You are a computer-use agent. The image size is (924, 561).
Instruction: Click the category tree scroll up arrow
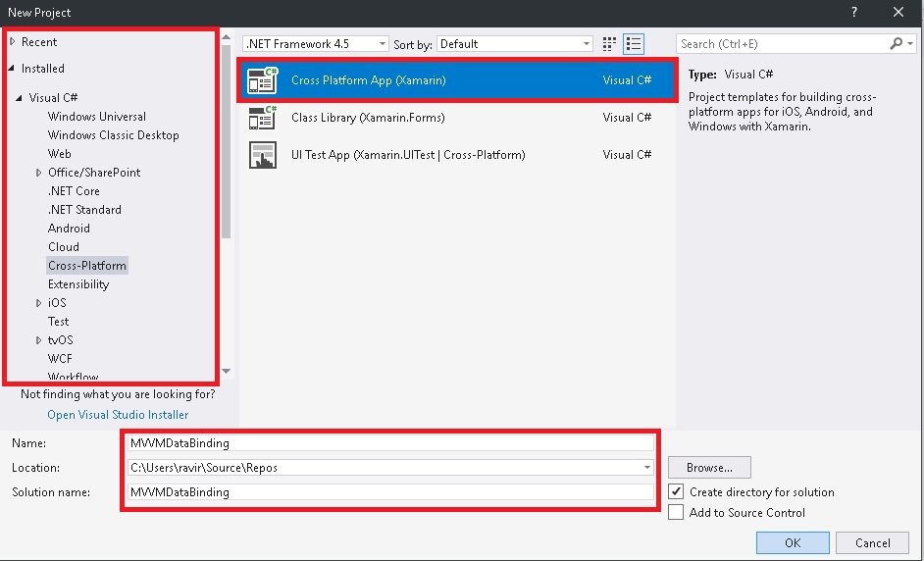pyautogui.click(x=226, y=37)
